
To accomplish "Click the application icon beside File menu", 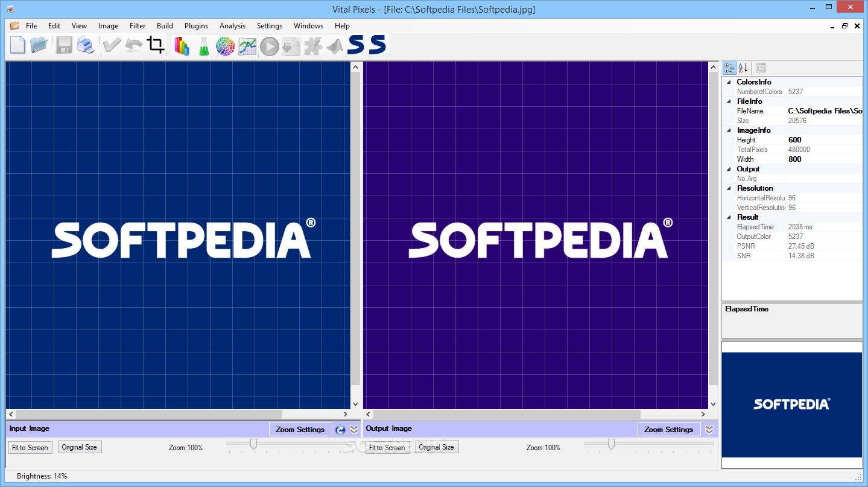I will 14,26.
